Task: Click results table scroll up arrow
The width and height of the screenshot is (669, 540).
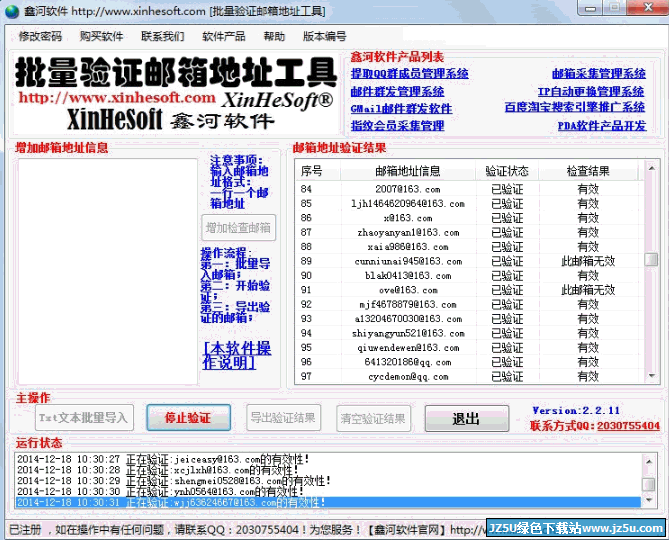Action: click(652, 168)
